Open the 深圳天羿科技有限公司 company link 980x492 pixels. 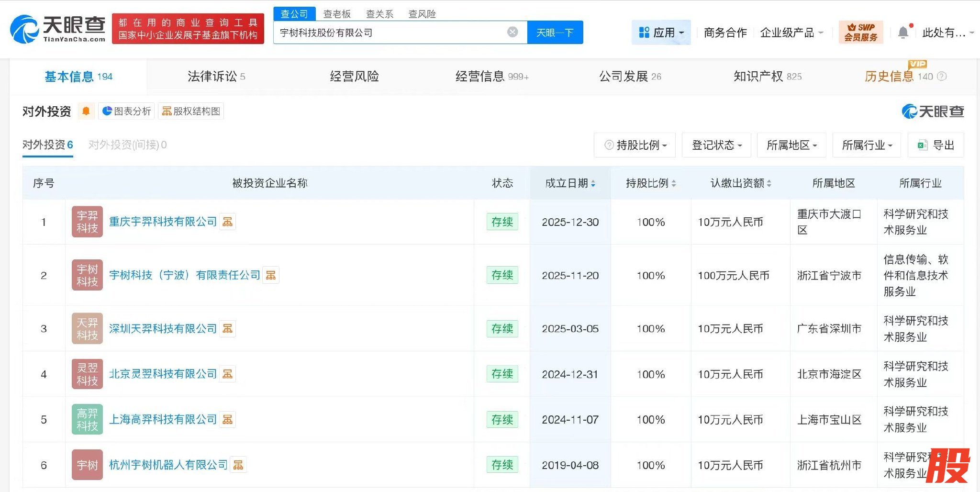pos(163,329)
